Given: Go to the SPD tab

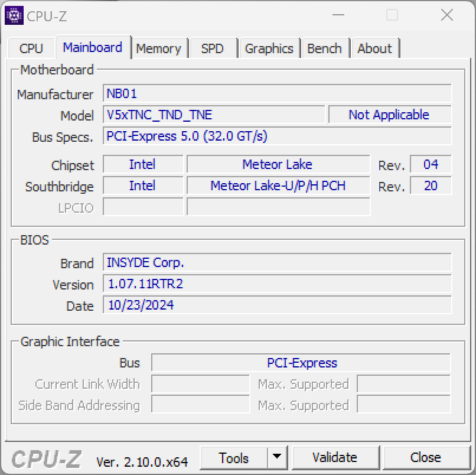Looking at the screenshot, I should click(213, 48).
